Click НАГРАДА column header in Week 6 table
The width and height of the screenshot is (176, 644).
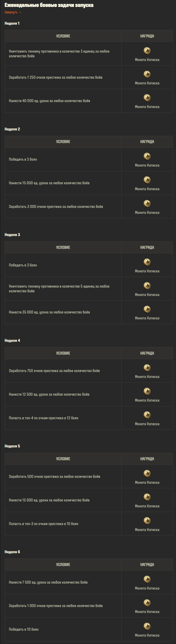[147, 565]
